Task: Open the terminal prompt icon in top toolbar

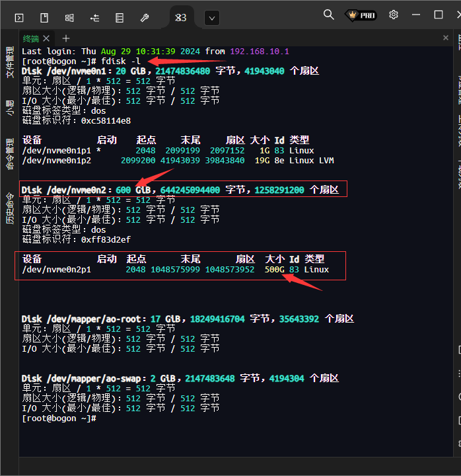Action: 19,18
